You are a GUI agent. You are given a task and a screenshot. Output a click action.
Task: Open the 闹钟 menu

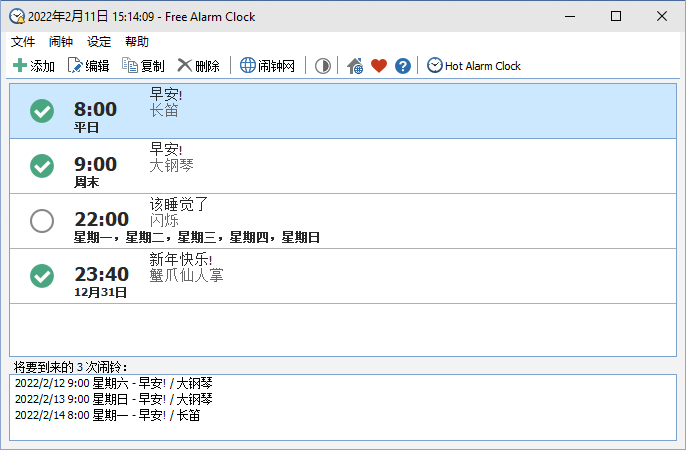pos(61,42)
